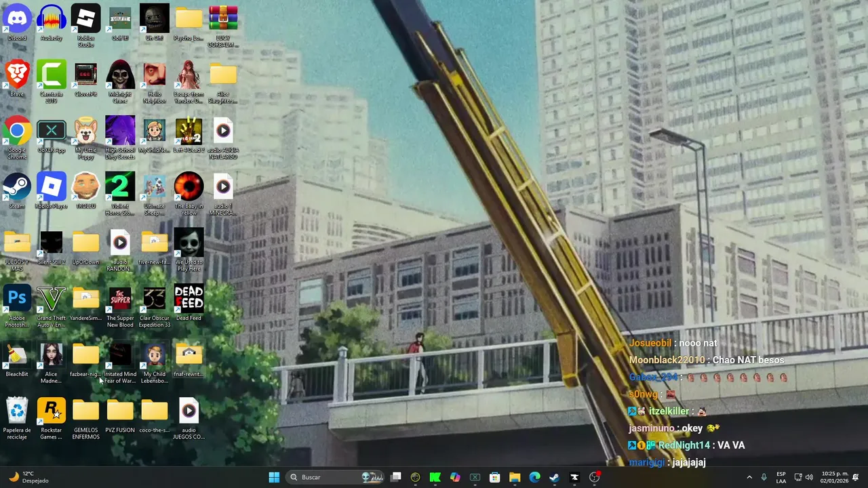This screenshot has width=868, height=488.
Task: Select Escape from Yandere desktop icon
Action: pyautogui.click(x=189, y=82)
